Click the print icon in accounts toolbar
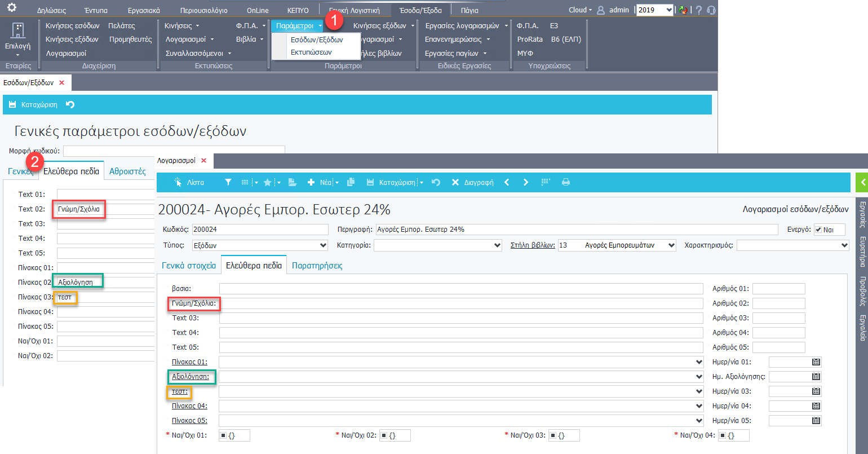 pyautogui.click(x=565, y=182)
